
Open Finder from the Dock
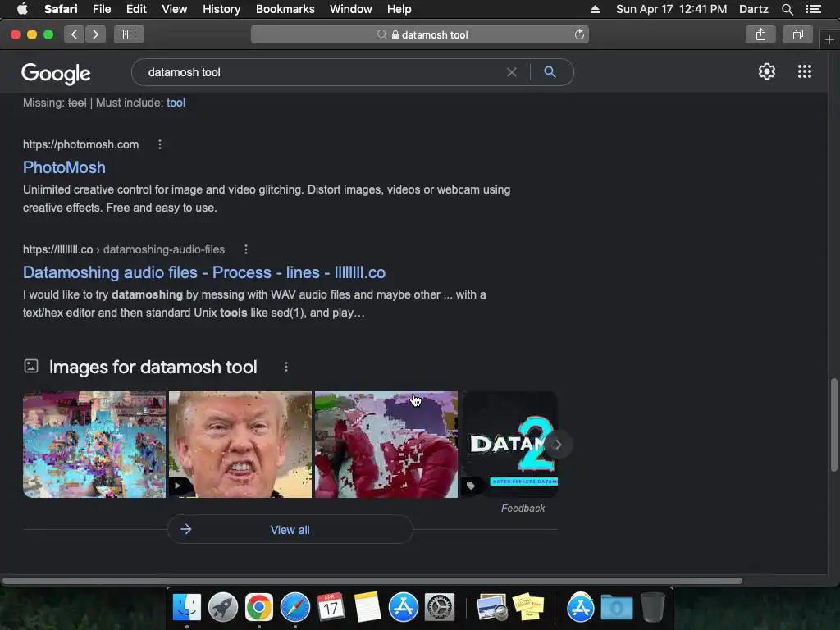(186, 608)
